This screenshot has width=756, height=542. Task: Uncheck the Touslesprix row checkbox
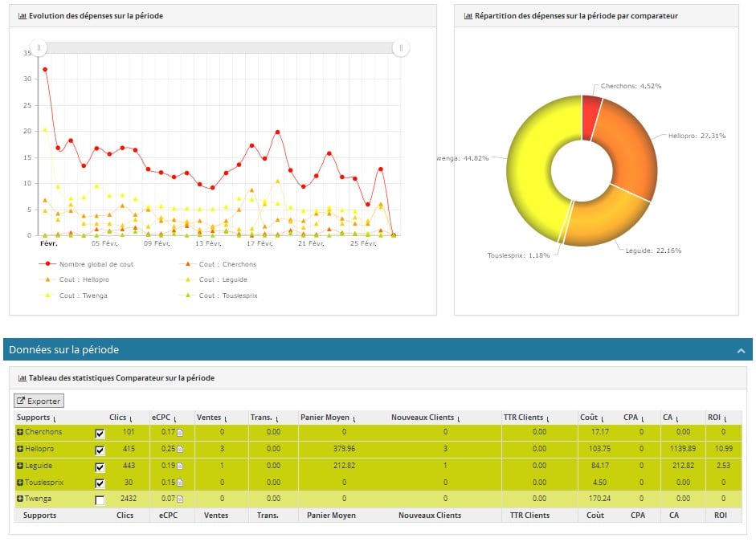coord(100,483)
